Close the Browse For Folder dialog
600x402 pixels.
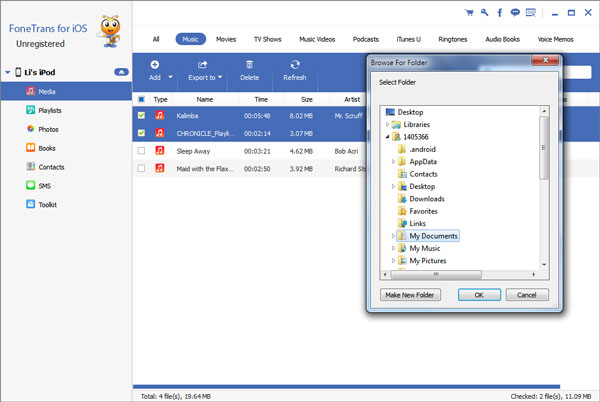tap(545, 60)
